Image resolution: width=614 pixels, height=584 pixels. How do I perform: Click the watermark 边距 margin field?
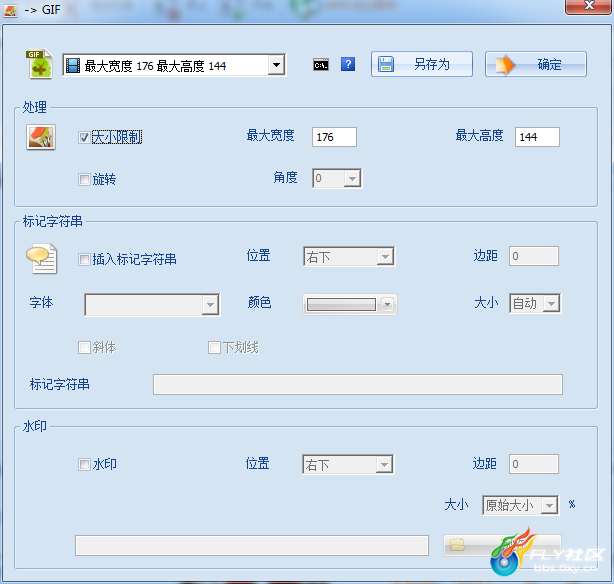coord(534,464)
